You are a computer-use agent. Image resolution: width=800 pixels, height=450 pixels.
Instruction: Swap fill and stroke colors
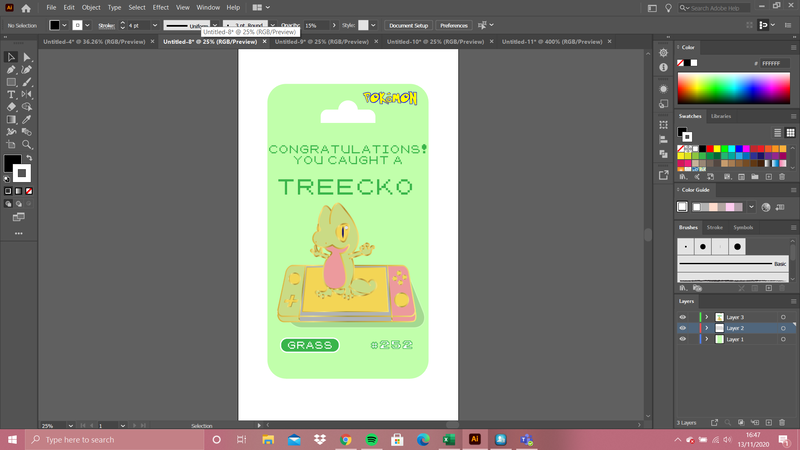29,158
